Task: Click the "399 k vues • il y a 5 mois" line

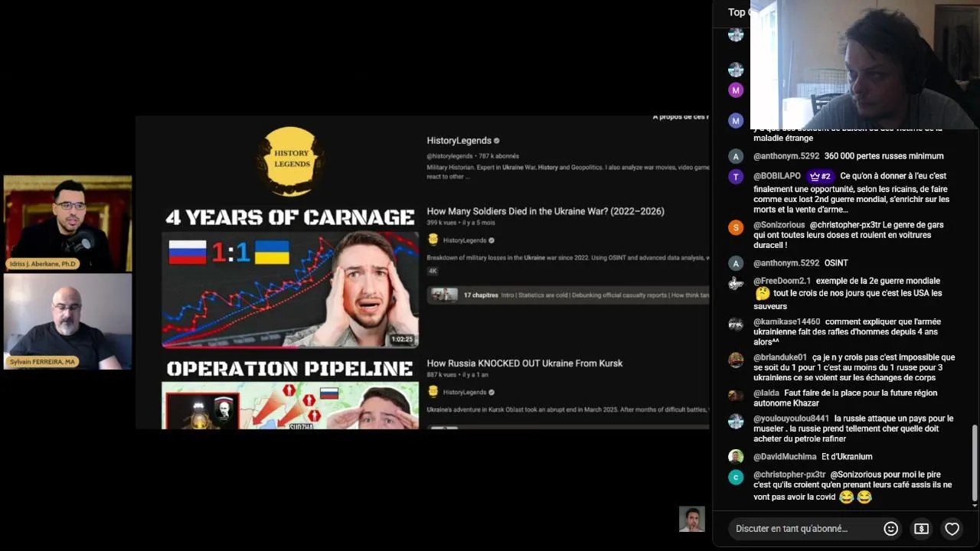Action: point(461,223)
